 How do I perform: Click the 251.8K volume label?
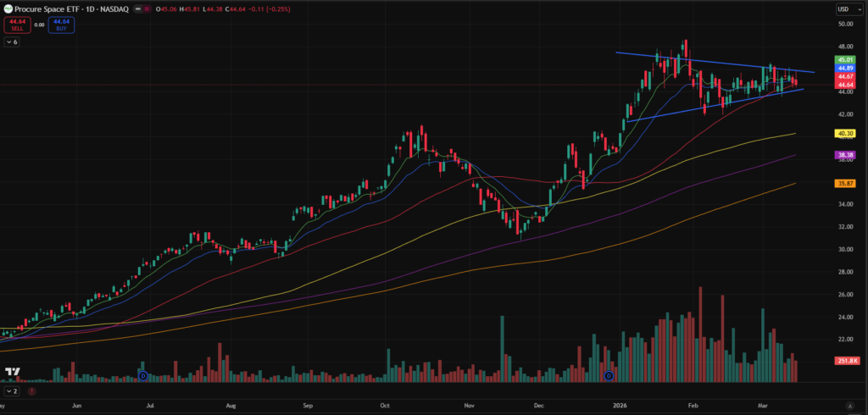pyautogui.click(x=844, y=361)
